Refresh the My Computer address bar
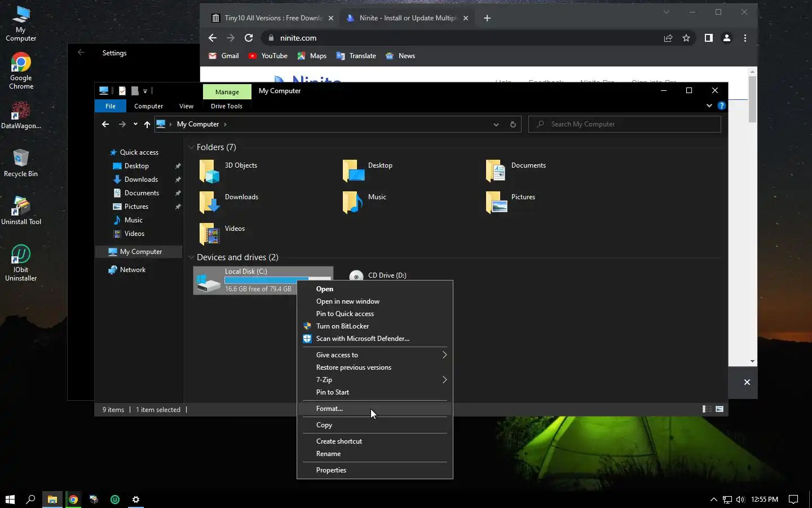This screenshot has height=508, width=812. (x=513, y=124)
